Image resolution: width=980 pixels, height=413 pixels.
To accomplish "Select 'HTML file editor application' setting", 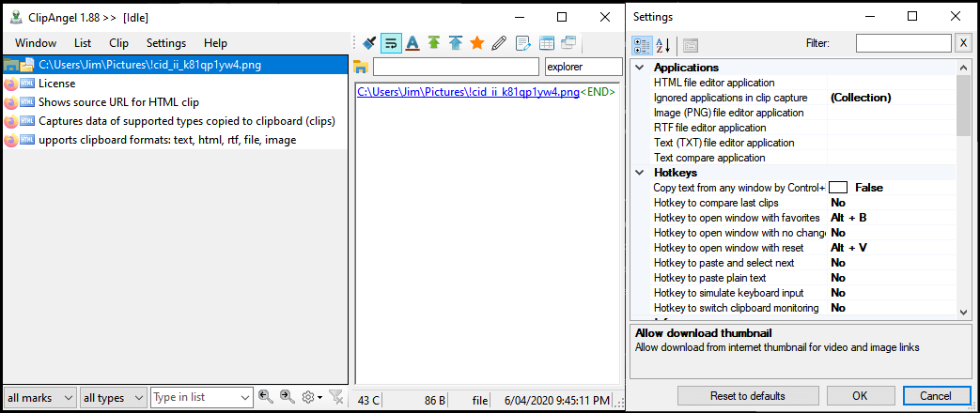I will point(803,83).
